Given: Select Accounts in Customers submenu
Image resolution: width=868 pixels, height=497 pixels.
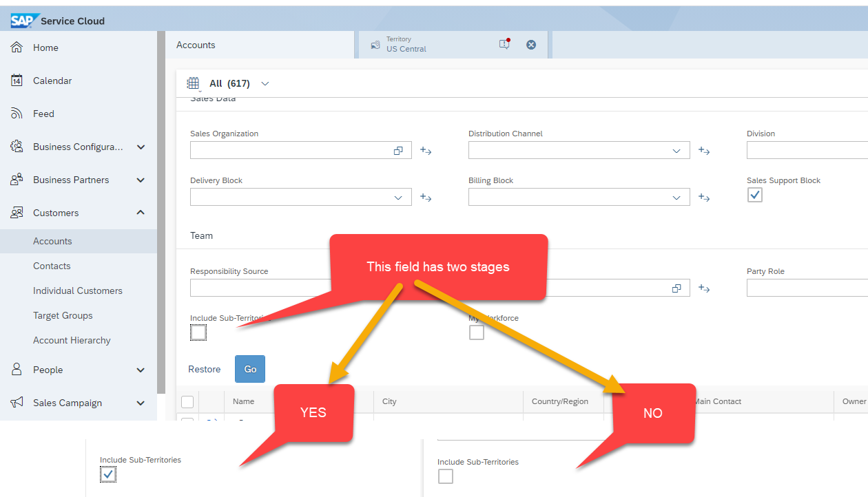Looking at the screenshot, I should click(x=52, y=241).
